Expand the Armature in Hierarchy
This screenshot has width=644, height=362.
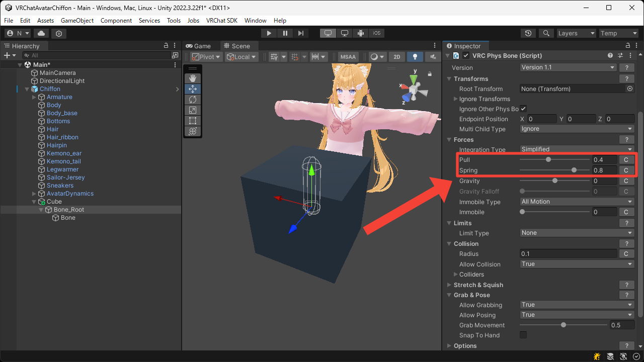click(34, 97)
